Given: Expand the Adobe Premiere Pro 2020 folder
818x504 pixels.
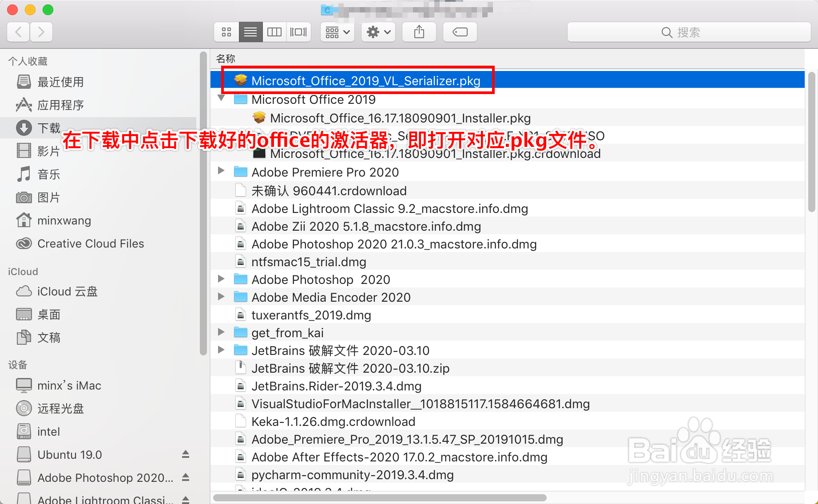Looking at the screenshot, I should point(221,171).
